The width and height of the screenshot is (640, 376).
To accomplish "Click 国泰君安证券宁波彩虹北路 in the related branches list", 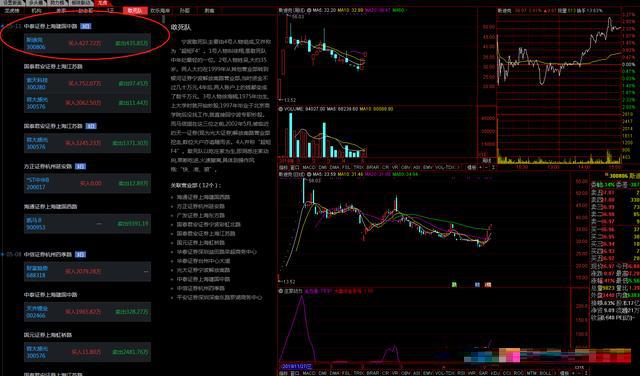I will [209, 225].
